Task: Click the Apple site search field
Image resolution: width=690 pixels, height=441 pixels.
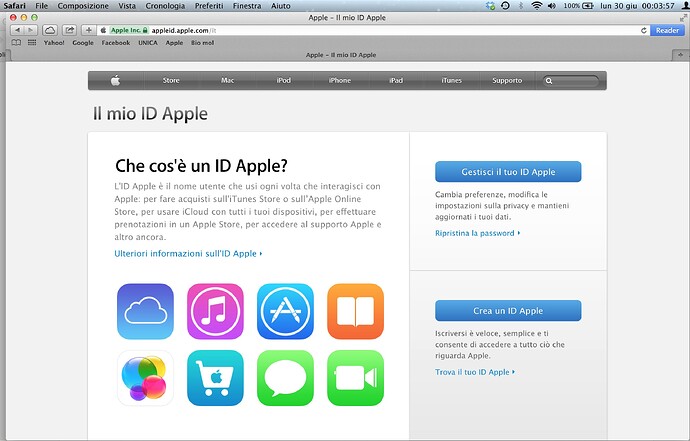Action: [x=575, y=80]
